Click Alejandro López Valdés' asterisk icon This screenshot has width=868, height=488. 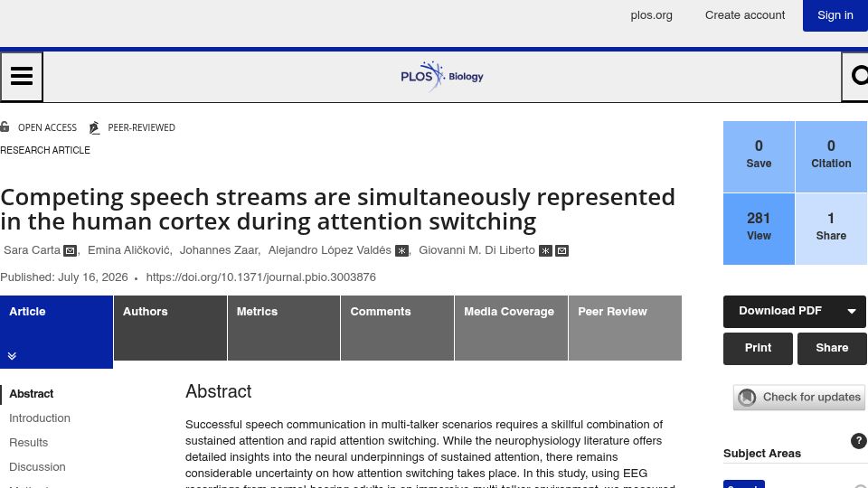401,250
